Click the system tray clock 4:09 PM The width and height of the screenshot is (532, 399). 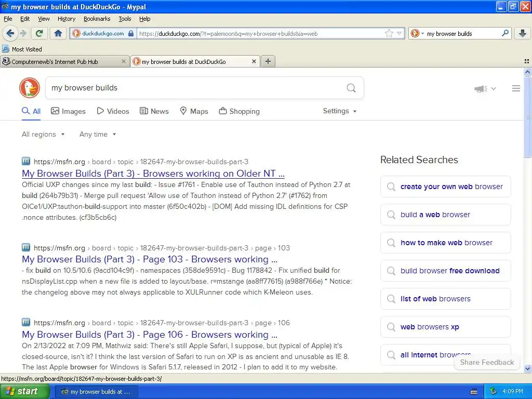(513, 392)
